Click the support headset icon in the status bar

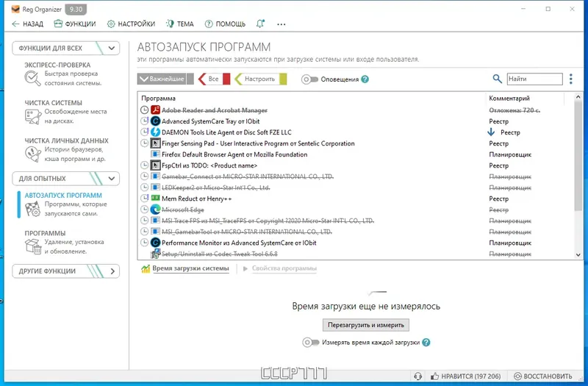tap(417, 376)
